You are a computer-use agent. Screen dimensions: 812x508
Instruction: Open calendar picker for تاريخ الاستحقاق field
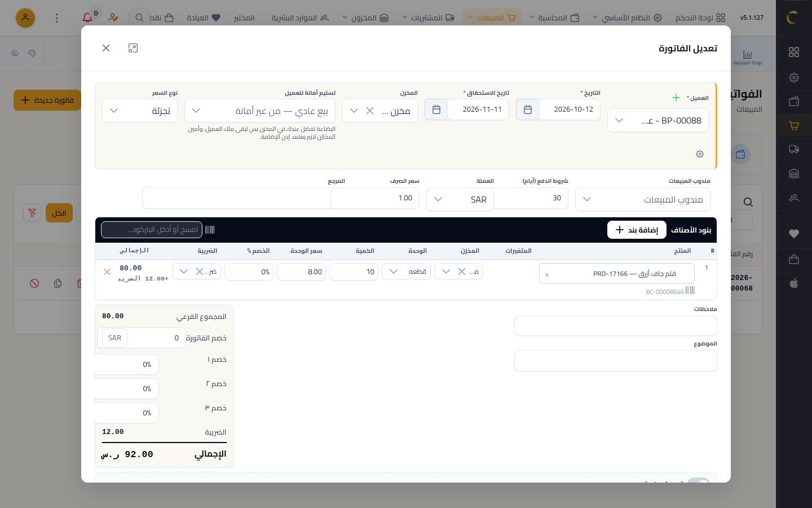[436, 110]
